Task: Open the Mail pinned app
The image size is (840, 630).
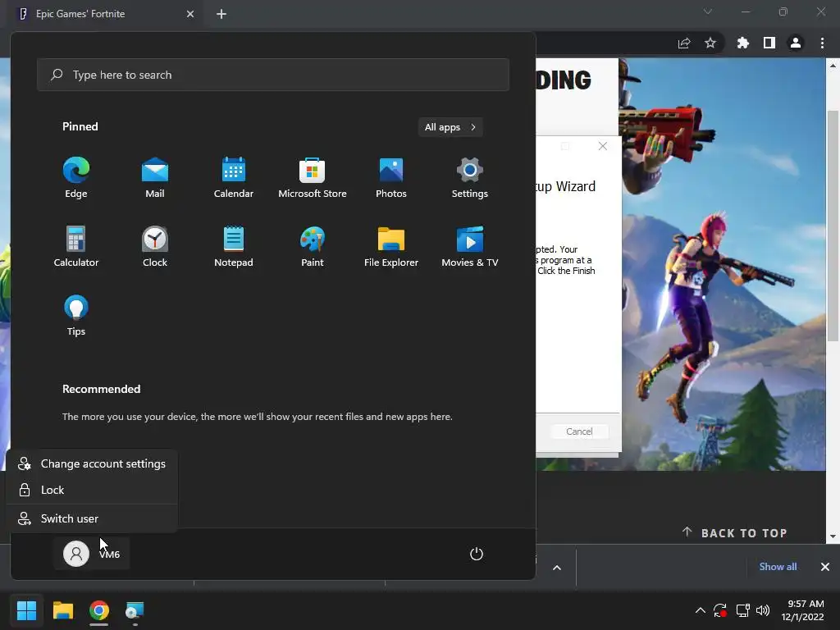Action: [x=155, y=178]
